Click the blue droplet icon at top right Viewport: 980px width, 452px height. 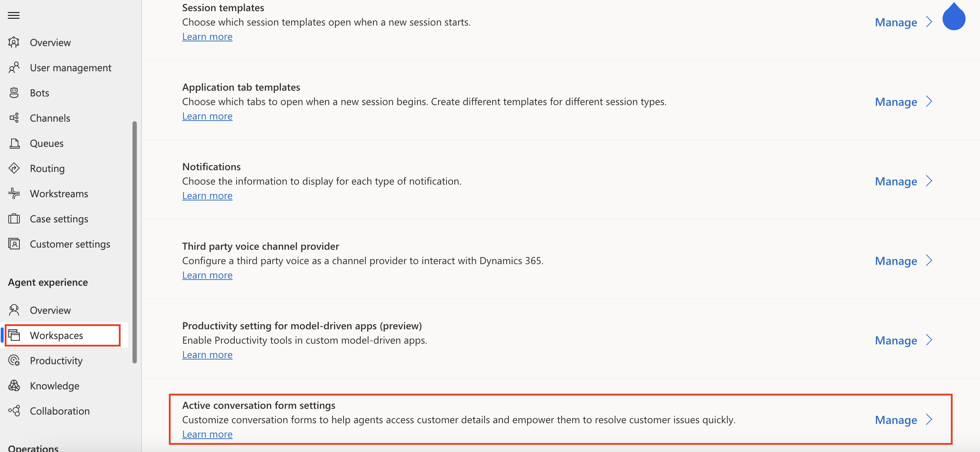coord(954,16)
